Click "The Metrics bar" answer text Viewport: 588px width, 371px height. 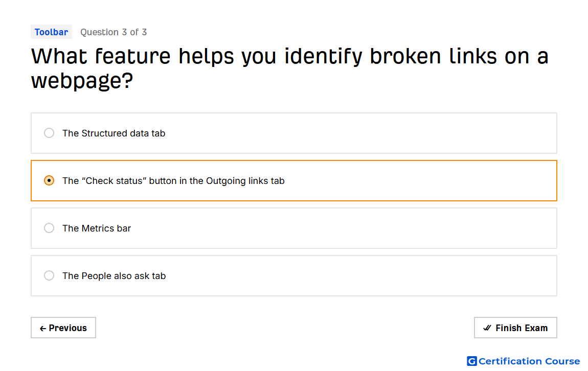tap(96, 228)
